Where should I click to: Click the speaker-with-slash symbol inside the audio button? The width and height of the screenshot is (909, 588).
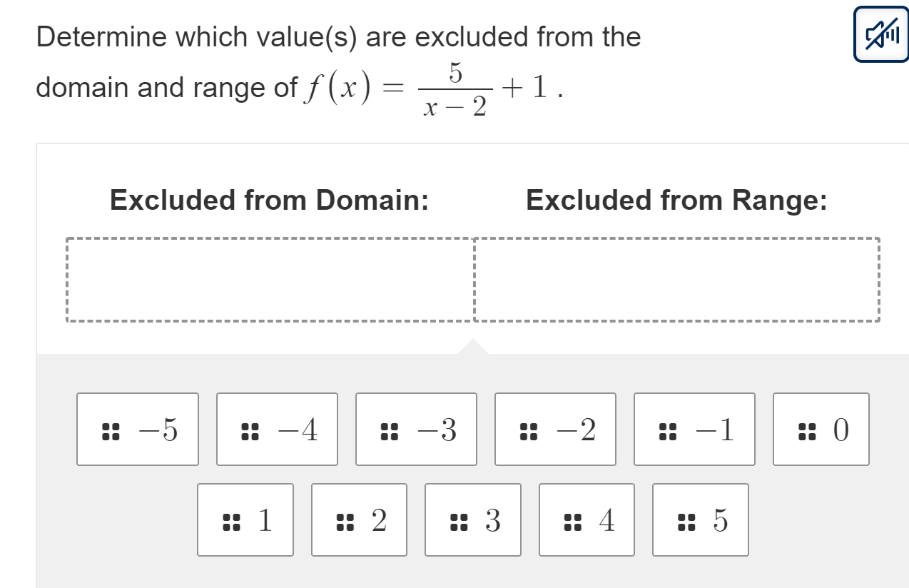(x=880, y=34)
